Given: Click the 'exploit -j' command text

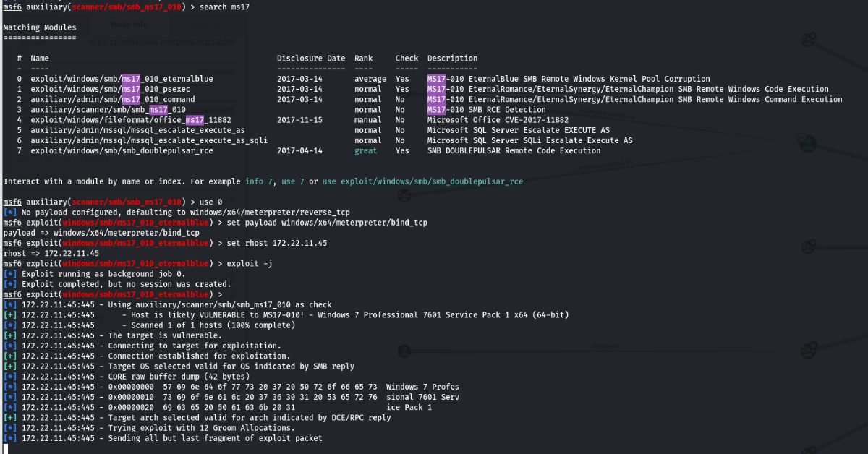Looking at the screenshot, I should [250, 264].
